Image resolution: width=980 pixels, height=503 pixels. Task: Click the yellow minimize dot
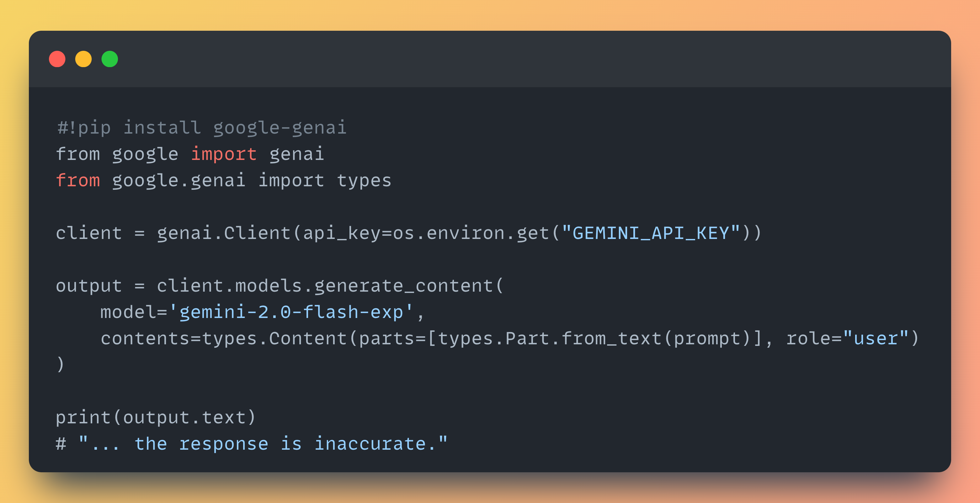coord(83,59)
